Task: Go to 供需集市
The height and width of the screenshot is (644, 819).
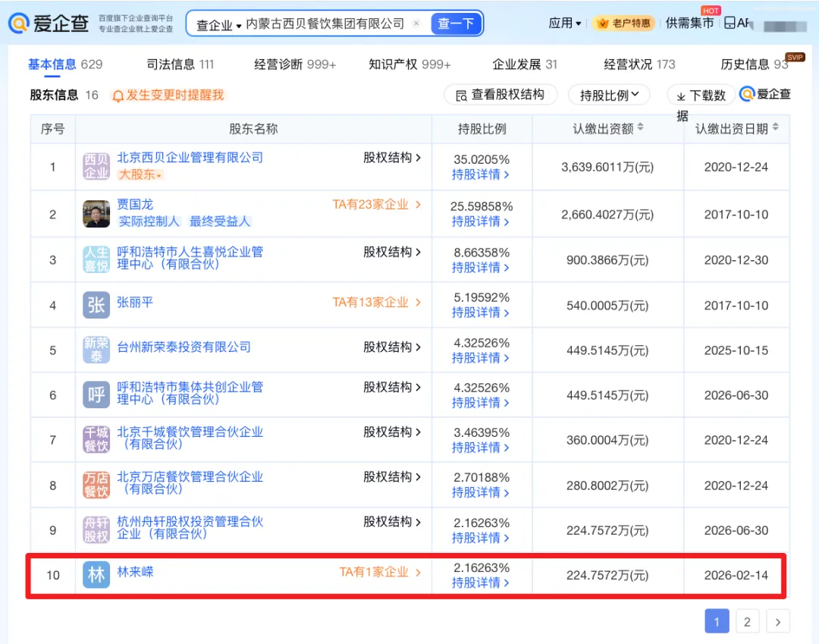Action: [x=689, y=23]
